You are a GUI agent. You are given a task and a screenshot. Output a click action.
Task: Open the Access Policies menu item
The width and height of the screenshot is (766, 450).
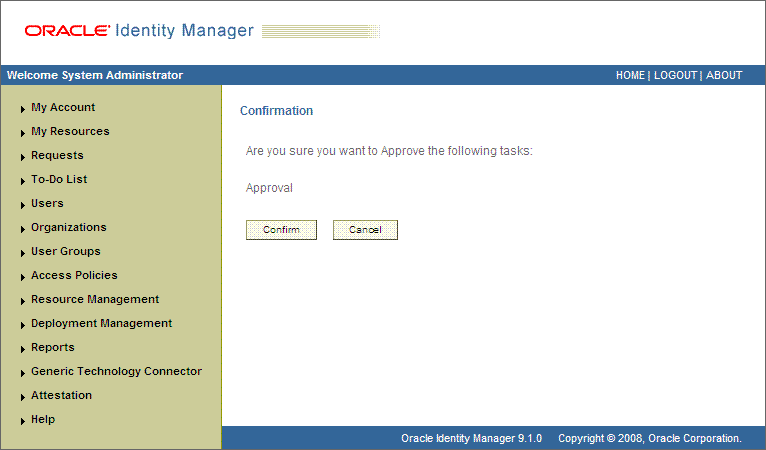click(74, 275)
